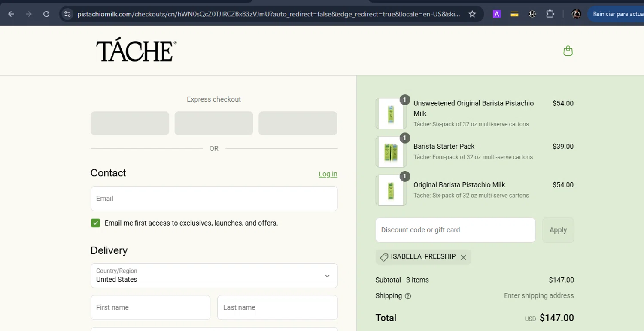Click the 'Express checkout' heading
Image resolution: width=644 pixels, height=331 pixels.
[x=214, y=99]
